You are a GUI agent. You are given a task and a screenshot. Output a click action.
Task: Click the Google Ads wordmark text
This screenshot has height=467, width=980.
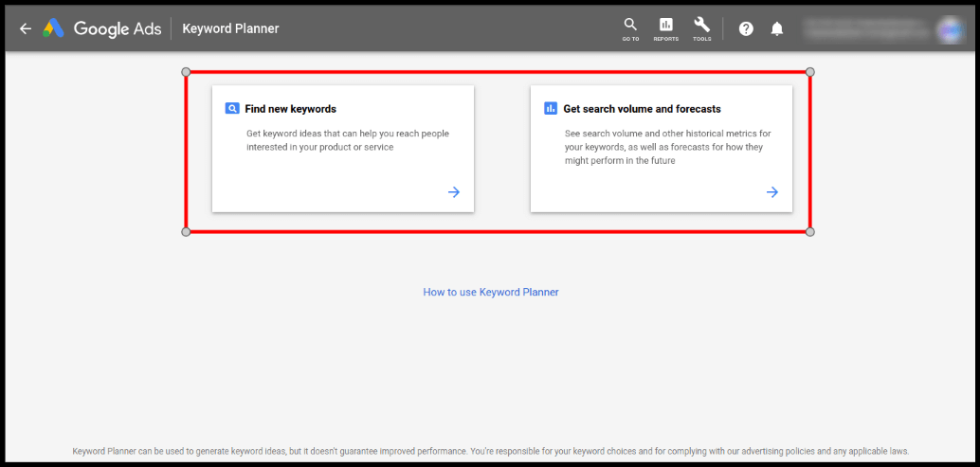pyautogui.click(x=118, y=28)
